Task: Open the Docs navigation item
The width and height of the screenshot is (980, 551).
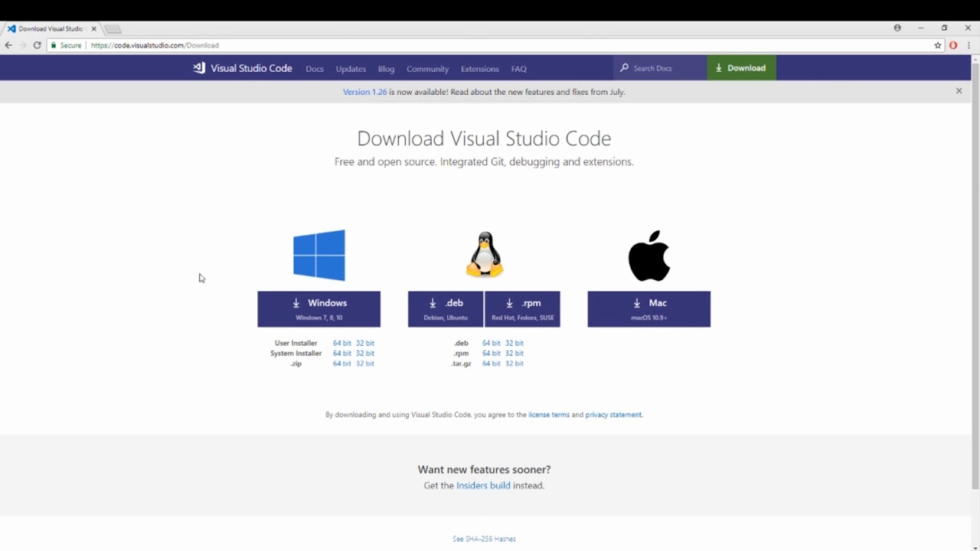Action: pos(315,69)
